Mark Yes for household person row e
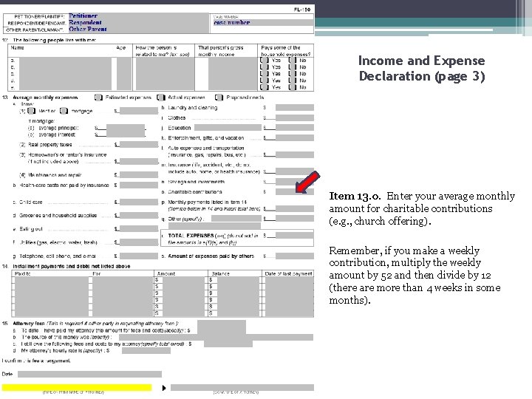 tap(265, 87)
